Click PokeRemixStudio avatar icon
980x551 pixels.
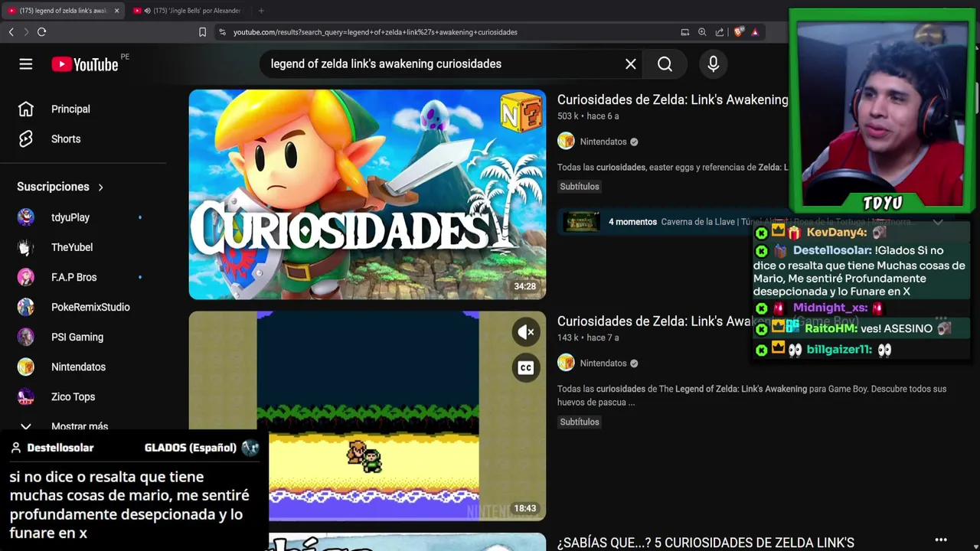tap(26, 307)
